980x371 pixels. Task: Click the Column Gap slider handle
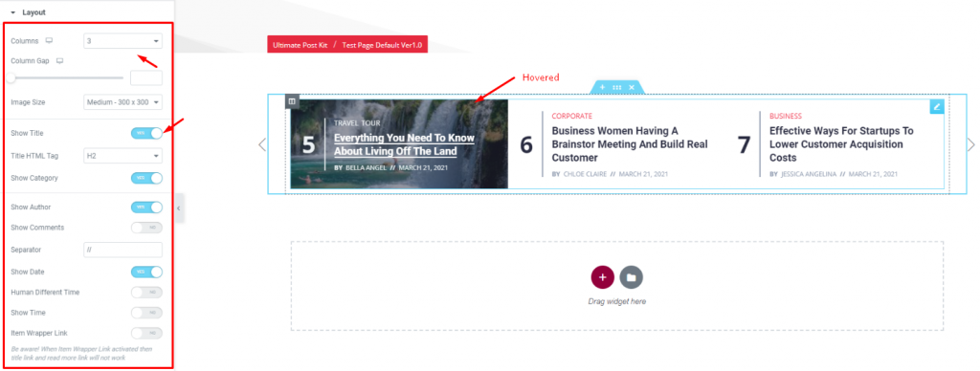coord(10,78)
